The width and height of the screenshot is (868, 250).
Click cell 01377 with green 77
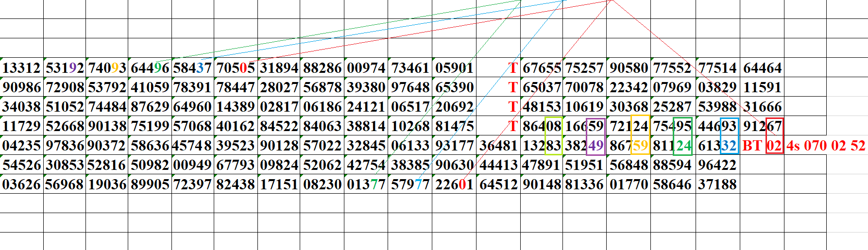366,184
